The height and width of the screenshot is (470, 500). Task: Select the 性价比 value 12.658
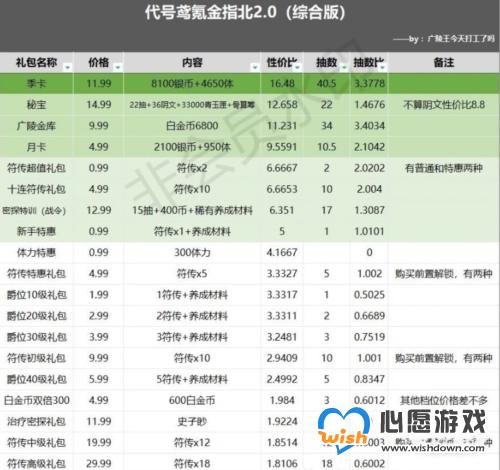282,105
